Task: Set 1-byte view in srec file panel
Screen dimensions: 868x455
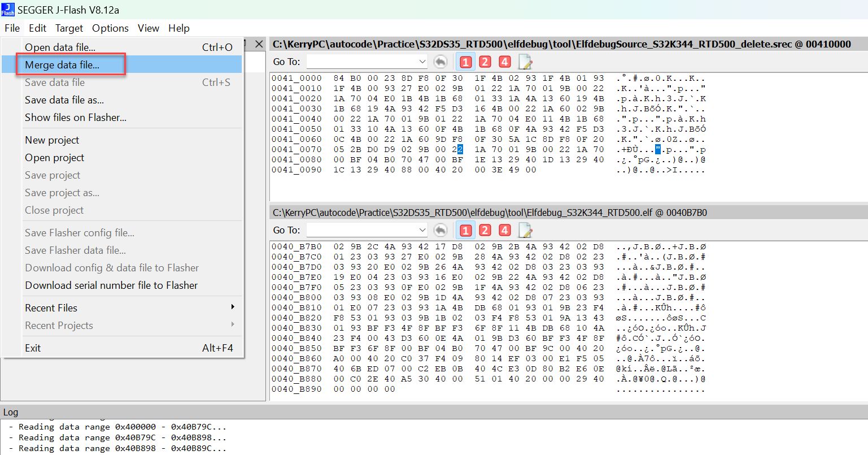Action: coord(465,62)
